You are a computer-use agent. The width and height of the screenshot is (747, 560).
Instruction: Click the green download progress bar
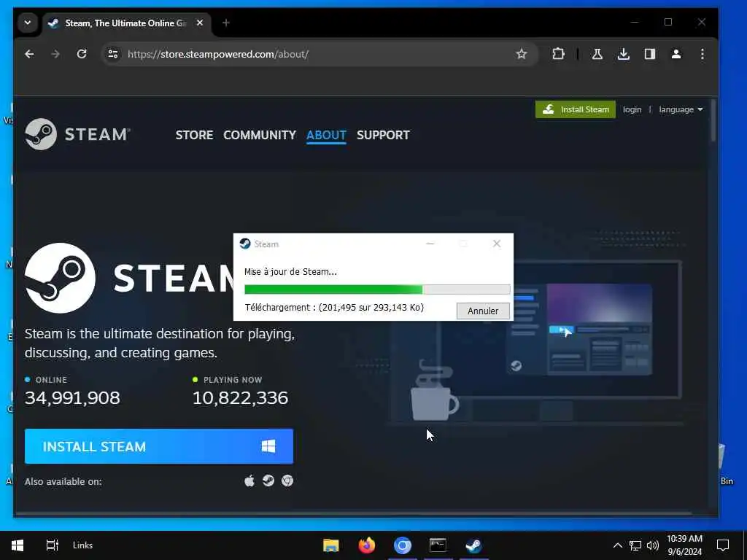coord(377,289)
